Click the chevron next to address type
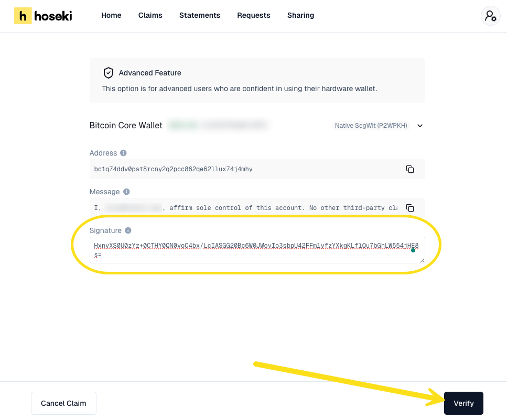The image size is (507, 420). coord(419,126)
